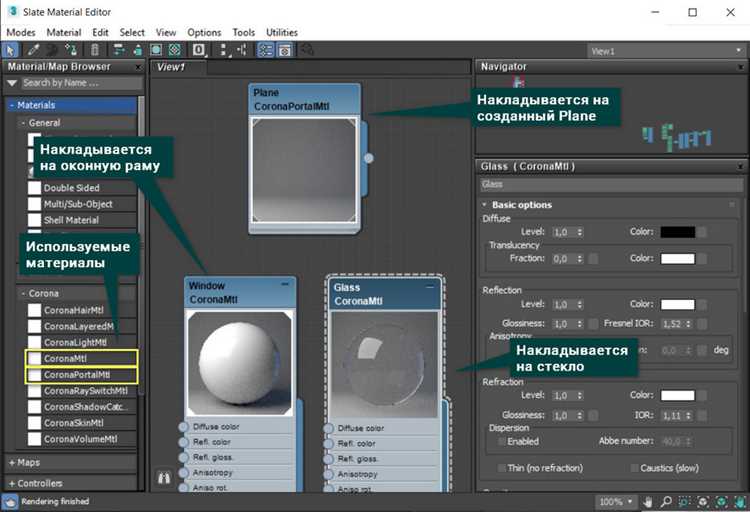
Task: Click Plane node output socket
Action: coord(369,158)
